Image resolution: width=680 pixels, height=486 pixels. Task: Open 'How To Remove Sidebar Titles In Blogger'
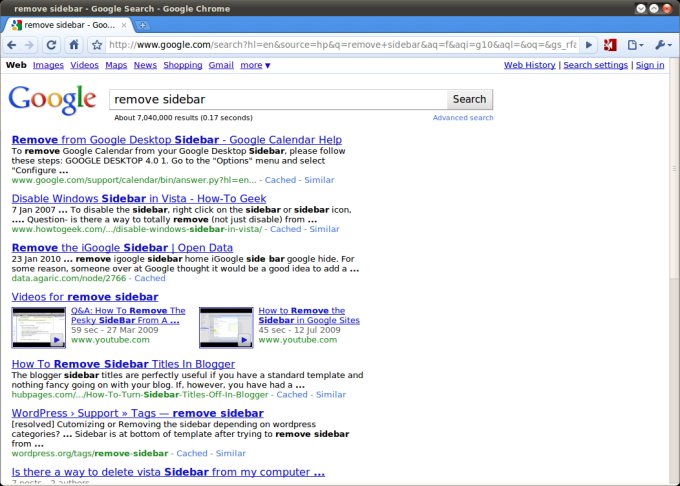tap(123, 364)
